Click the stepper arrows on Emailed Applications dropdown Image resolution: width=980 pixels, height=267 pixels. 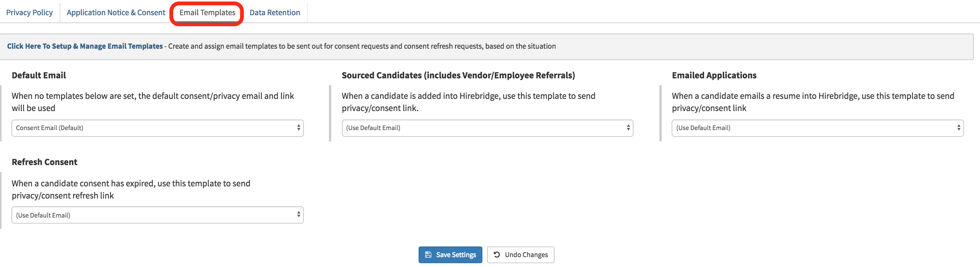pos(958,128)
